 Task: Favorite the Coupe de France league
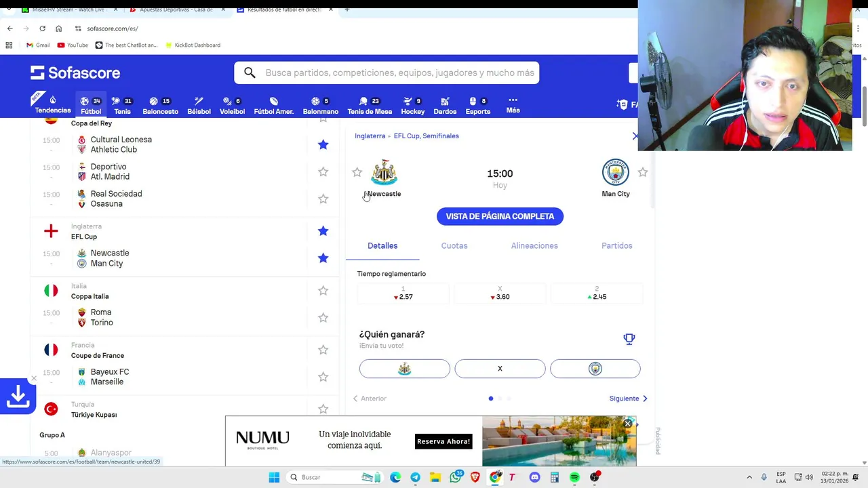(x=323, y=350)
